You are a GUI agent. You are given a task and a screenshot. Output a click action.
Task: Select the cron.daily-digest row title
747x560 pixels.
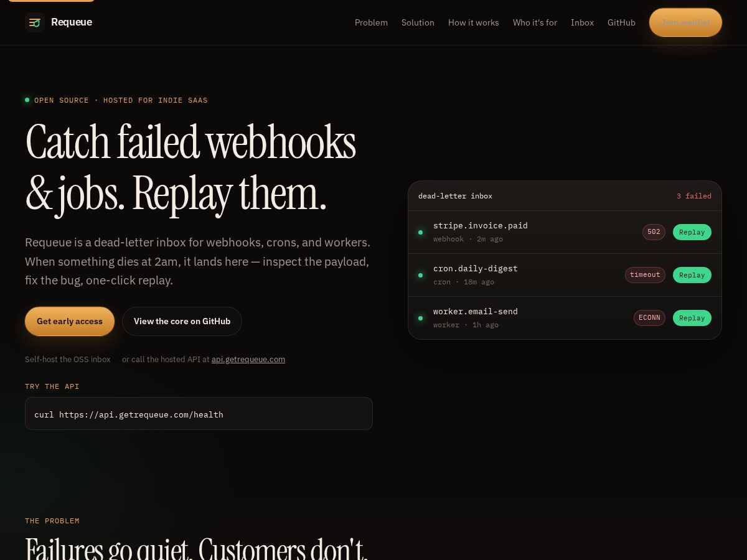[476, 269]
